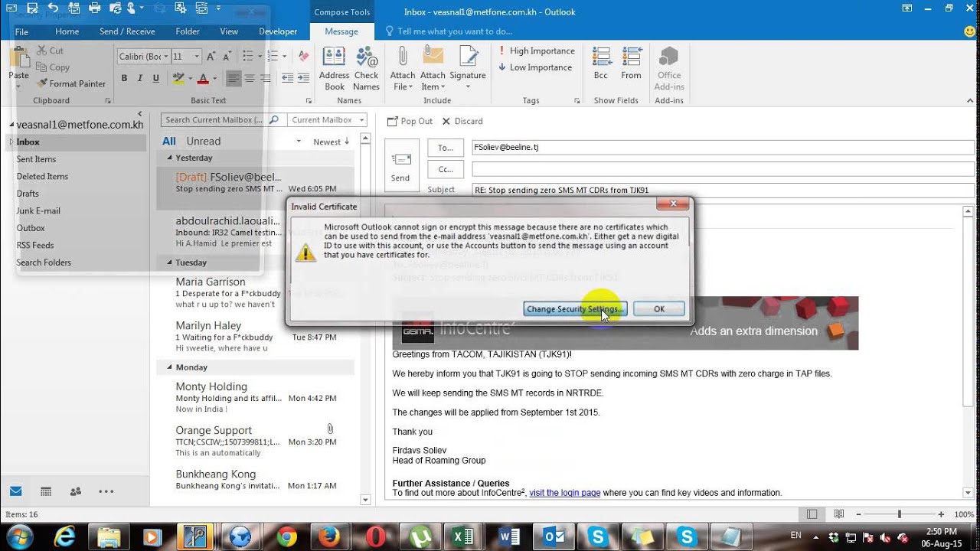Open Office Add-ins
This screenshot has height=551, width=980.
[x=669, y=69]
